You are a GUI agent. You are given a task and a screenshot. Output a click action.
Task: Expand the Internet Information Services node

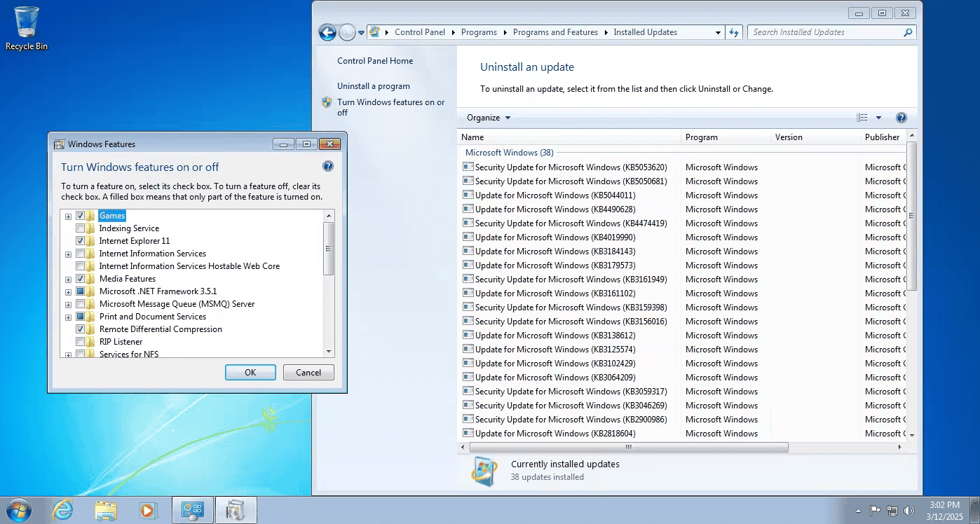pyautogui.click(x=68, y=254)
